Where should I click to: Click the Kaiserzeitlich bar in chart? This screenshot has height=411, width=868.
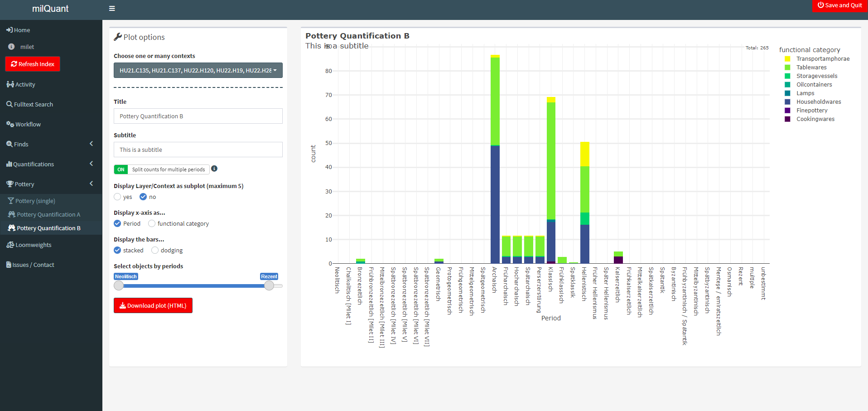click(x=618, y=257)
